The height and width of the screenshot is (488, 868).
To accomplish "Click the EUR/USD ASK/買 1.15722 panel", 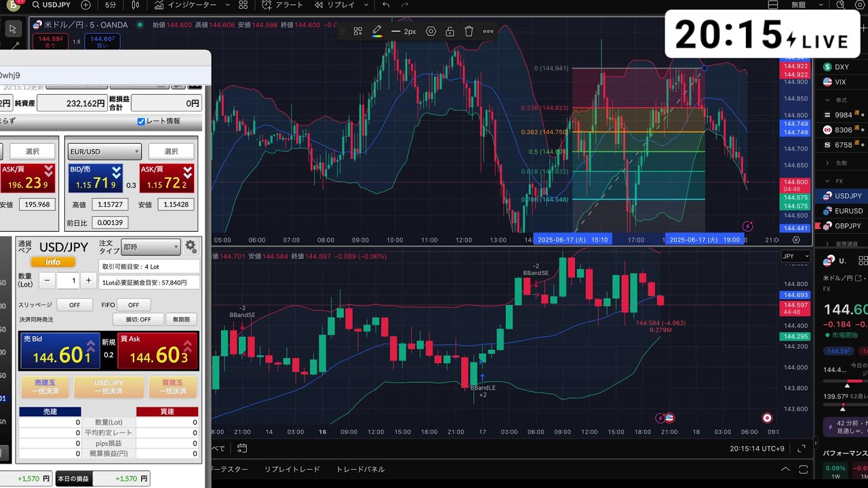I will click(167, 178).
